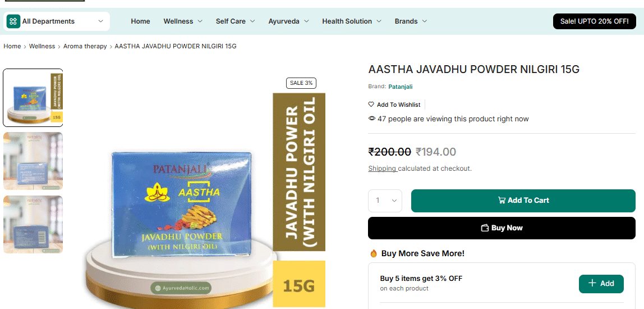Click the heart icon for wishlist
This screenshot has height=309, width=644.
371,104
